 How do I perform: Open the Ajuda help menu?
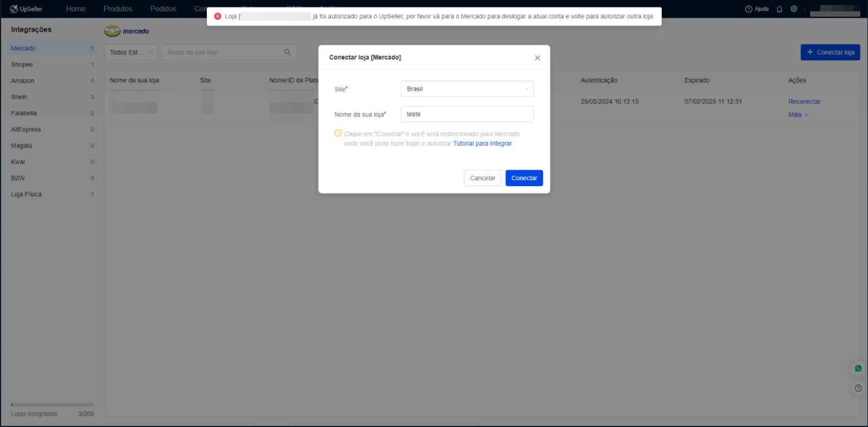point(757,9)
